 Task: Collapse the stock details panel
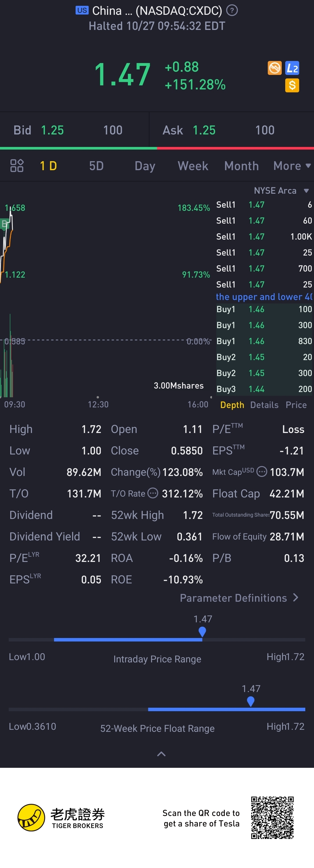click(162, 754)
